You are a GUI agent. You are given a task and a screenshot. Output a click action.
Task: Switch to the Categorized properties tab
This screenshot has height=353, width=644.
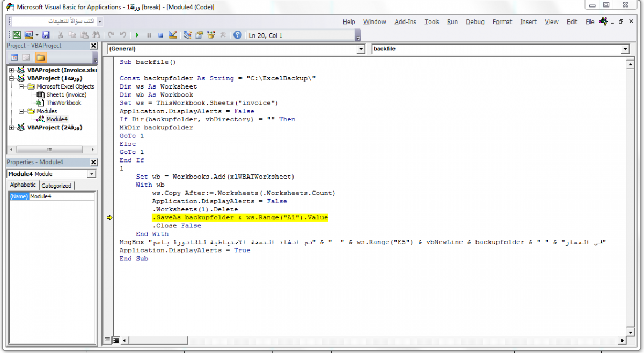tap(56, 186)
